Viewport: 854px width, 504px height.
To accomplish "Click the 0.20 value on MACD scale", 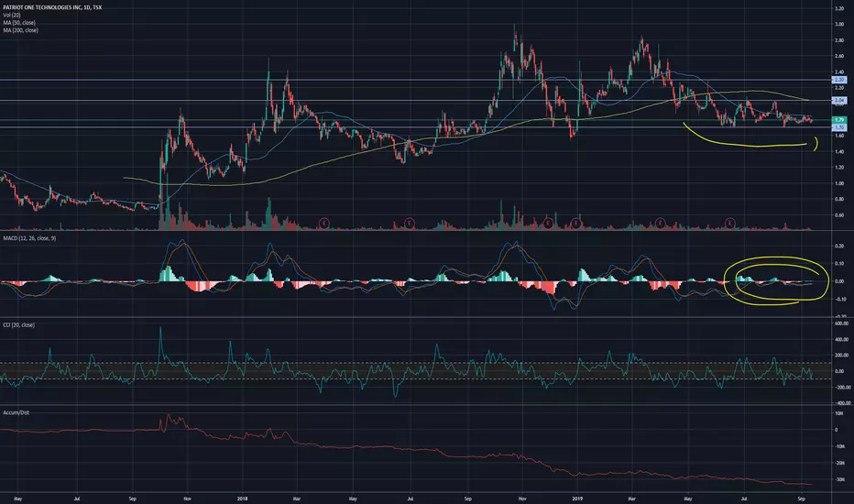I will 839,247.
